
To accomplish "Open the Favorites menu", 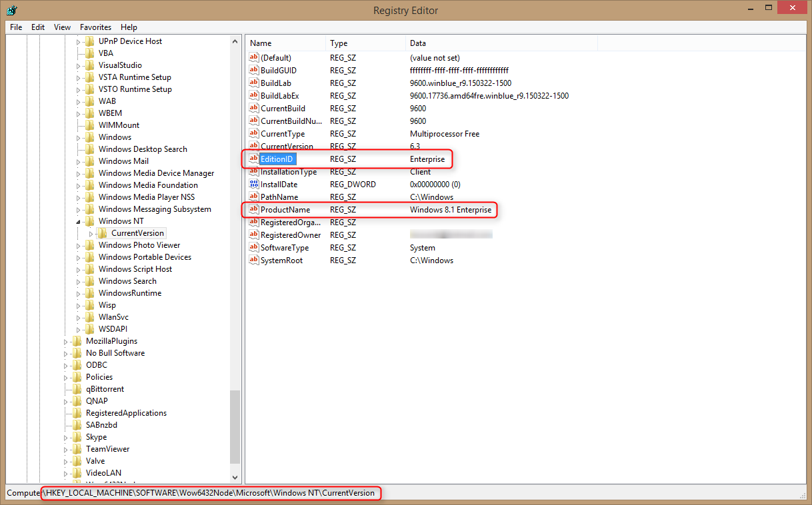I will (95, 27).
